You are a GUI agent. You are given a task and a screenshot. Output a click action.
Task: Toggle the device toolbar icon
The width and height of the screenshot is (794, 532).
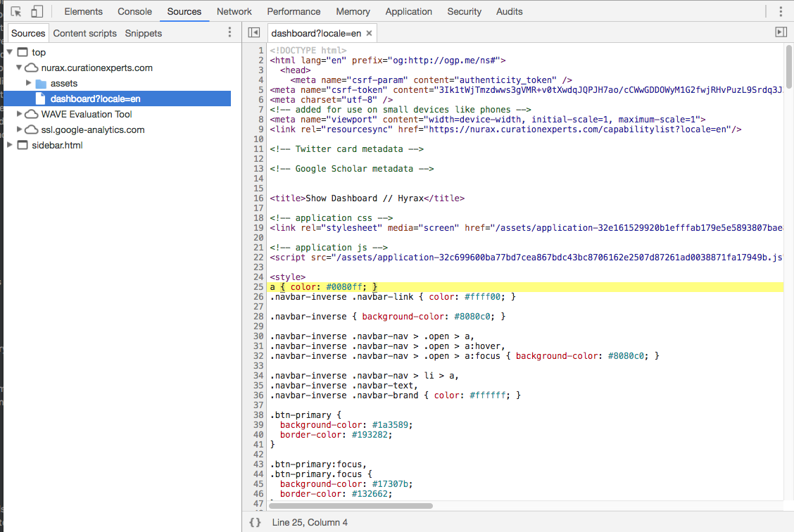(37, 11)
